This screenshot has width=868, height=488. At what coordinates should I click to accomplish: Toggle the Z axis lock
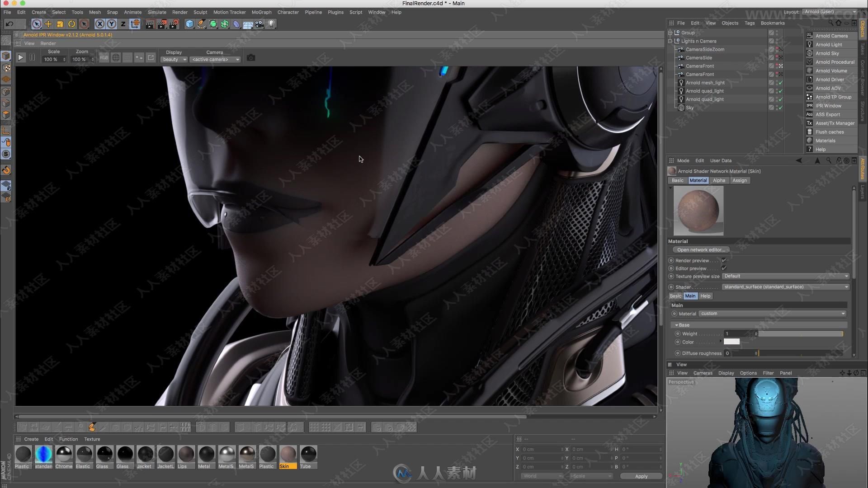123,24
